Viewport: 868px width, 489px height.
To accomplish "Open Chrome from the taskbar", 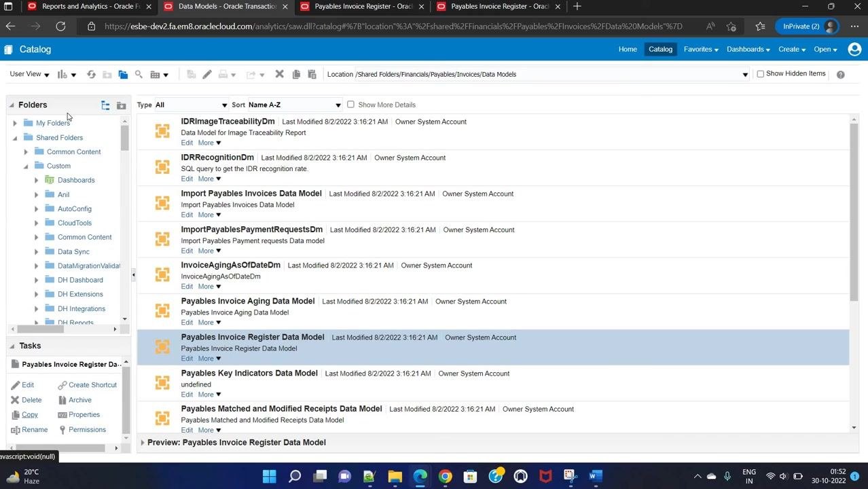I will pyautogui.click(x=445, y=476).
